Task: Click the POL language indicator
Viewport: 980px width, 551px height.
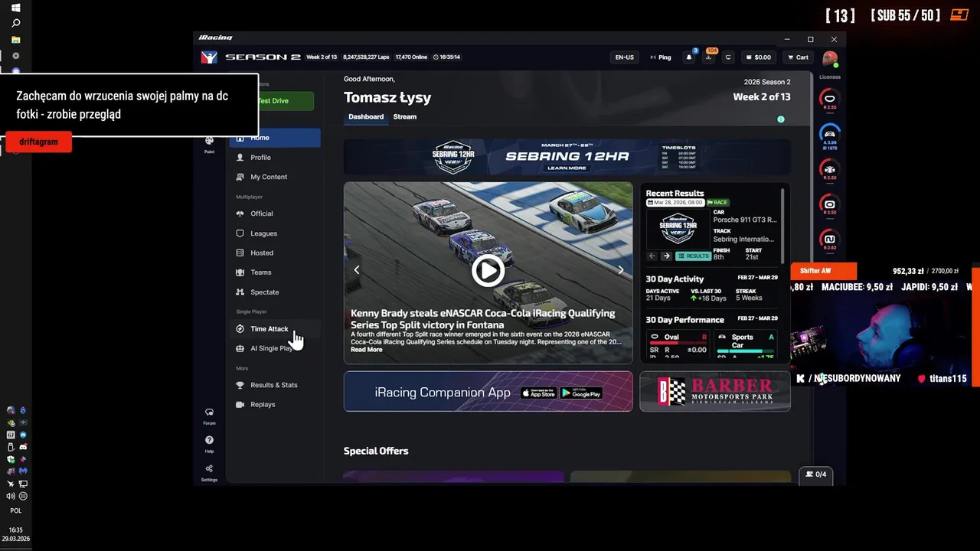Action: tap(16, 510)
